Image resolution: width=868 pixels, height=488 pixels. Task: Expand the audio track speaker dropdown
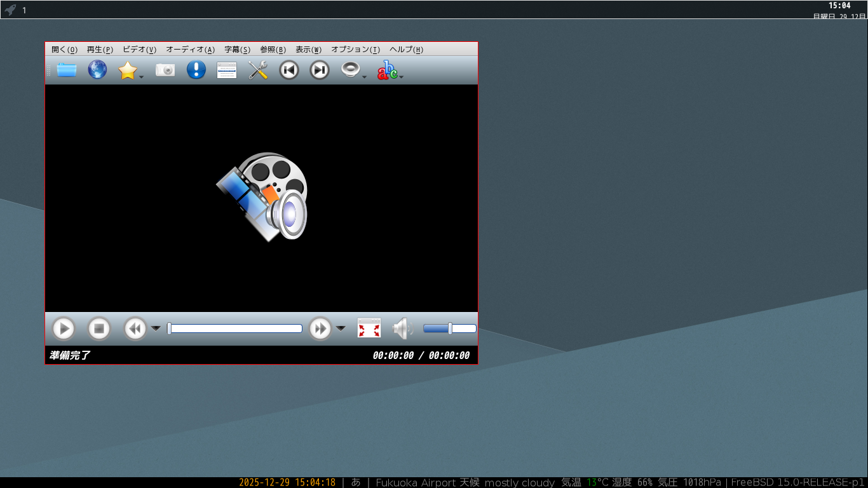click(365, 77)
